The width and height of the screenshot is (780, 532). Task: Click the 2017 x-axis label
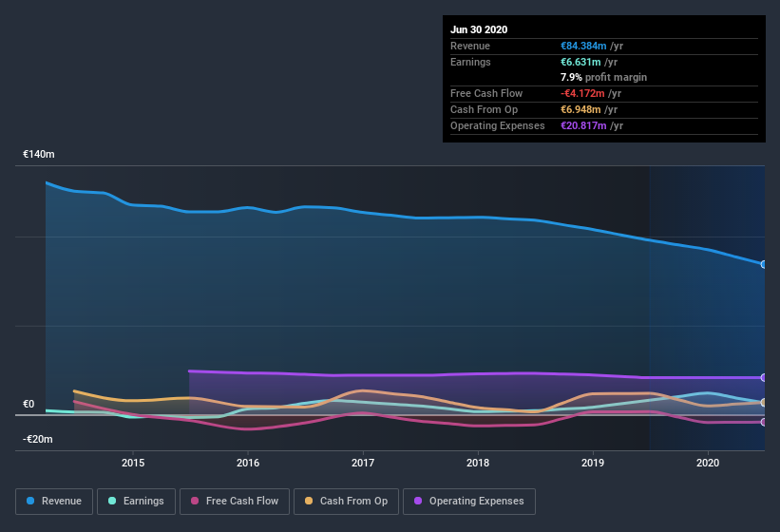tap(363, 463)
